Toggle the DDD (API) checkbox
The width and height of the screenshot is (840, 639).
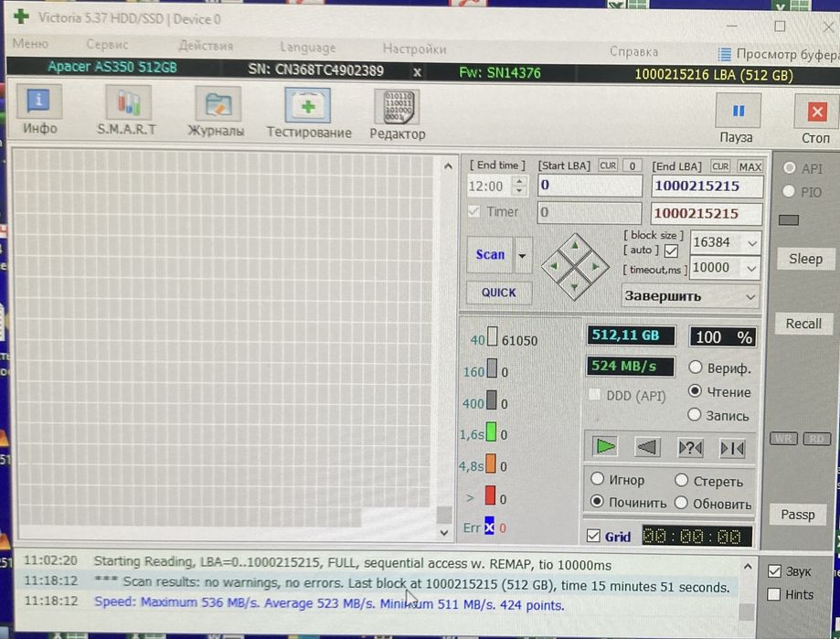point(594,395)
